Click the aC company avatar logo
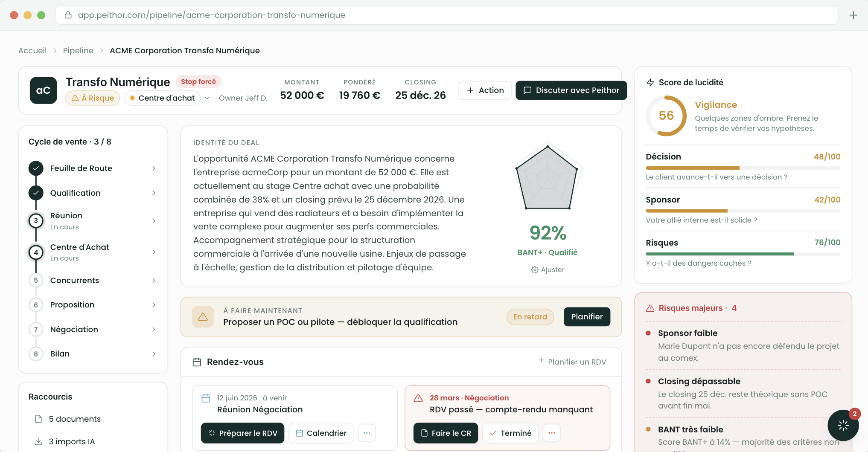The image size is (868, 452). [43, 90]
